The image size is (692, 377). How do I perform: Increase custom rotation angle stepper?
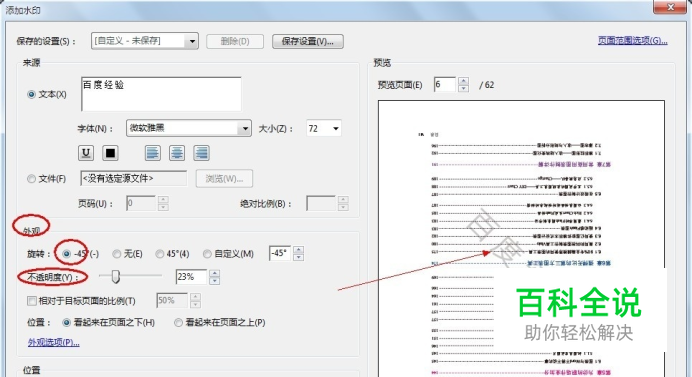pyautogui.click(x=299, y=250)
